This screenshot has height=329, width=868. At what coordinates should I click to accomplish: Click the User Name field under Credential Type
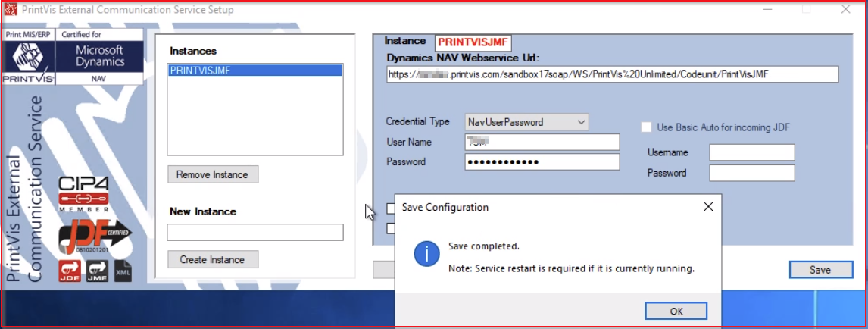click(542, 142)
